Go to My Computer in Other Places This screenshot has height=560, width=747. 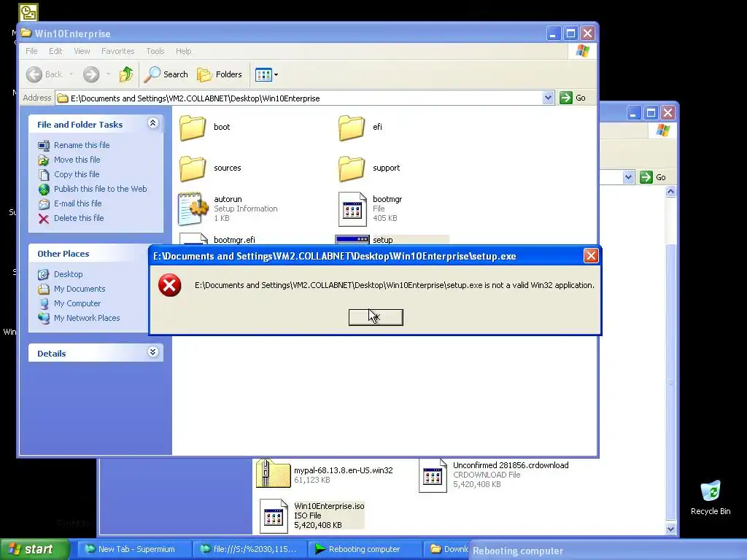coord(77,303)
